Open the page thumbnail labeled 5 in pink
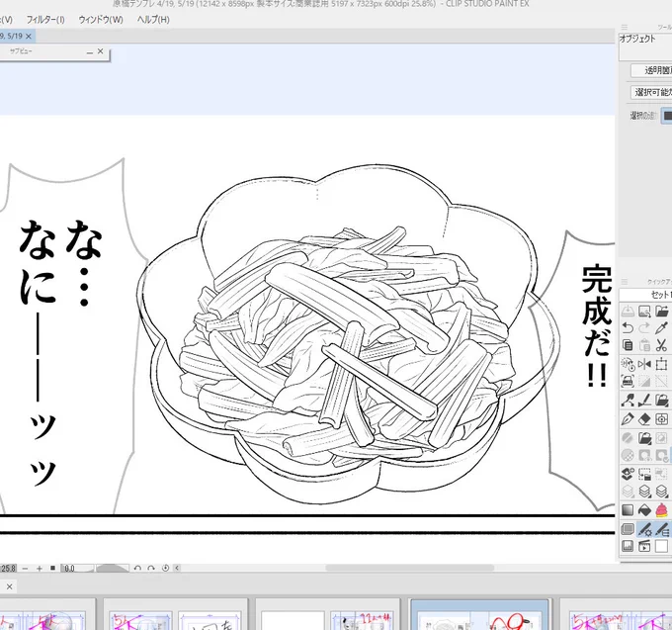Viewport: 672px width, 630px height. pyautogui.click(x=139, y=621)
